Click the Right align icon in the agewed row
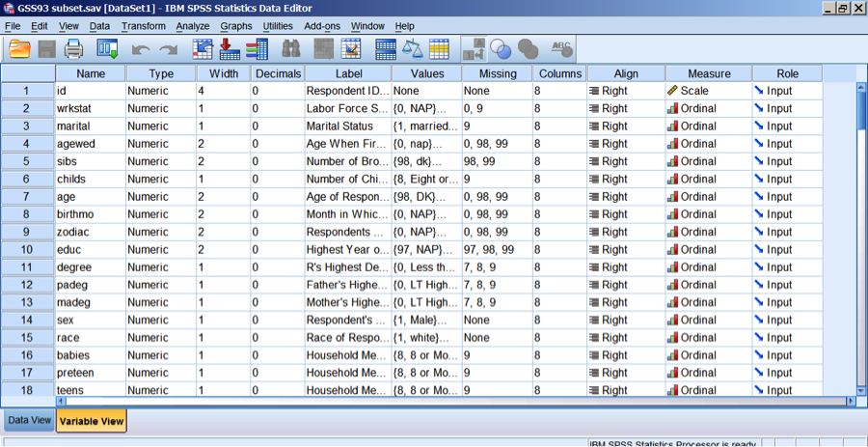The height and width of the screenshot is (447, 868). 594,144
